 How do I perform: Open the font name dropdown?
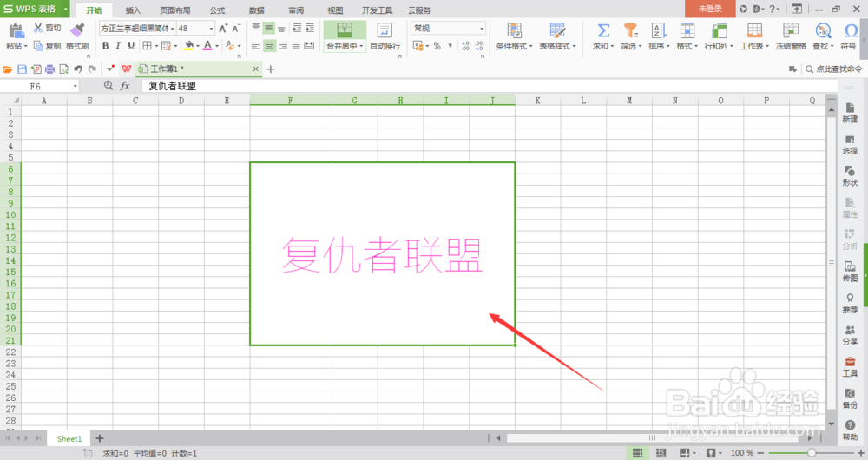[173, 29]
